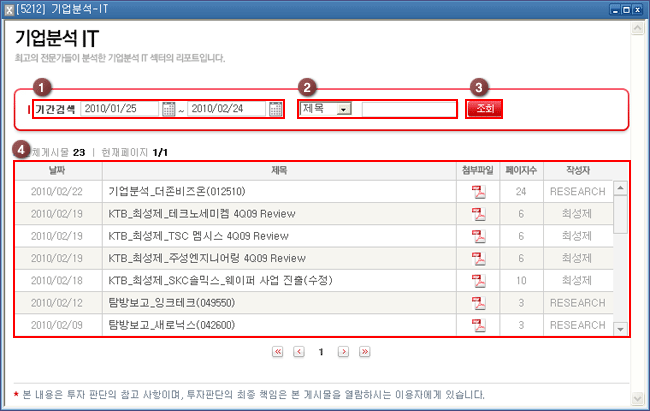Click the end date field 2010/02/24
The image size is (650, 411).
[x=227, y=109]
